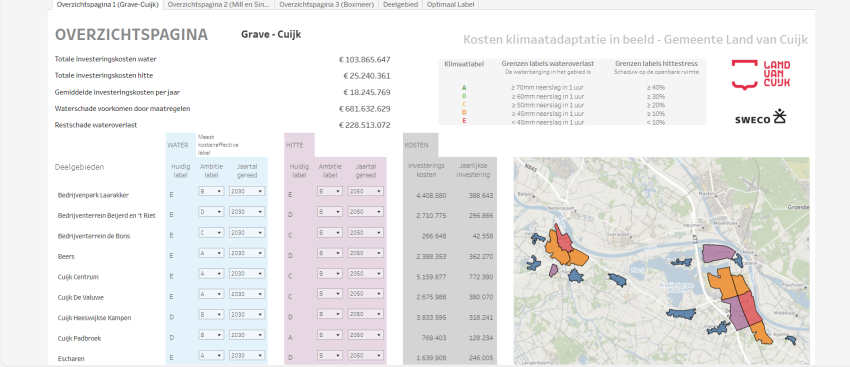Open water Ambitie label dropdown for Beers

(x=211, y=253)
